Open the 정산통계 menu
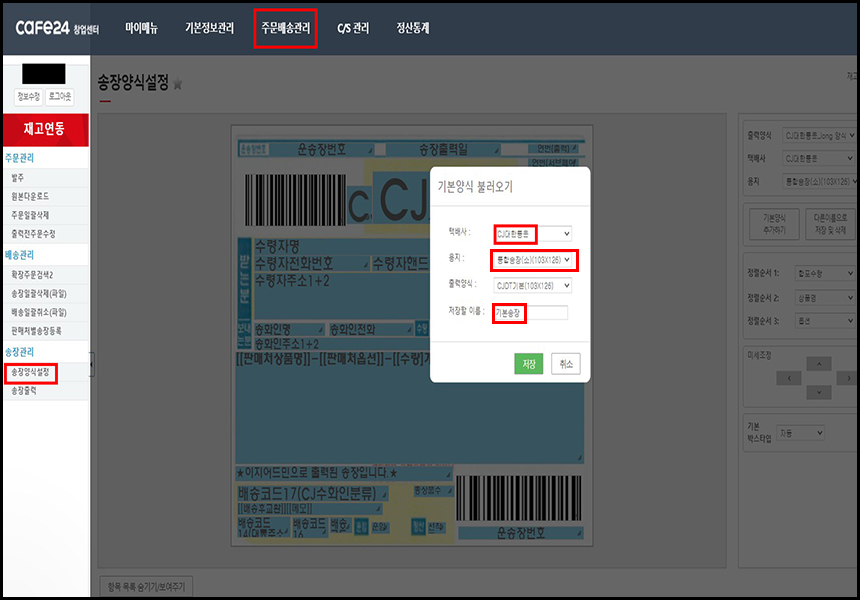Viewport: 860px width, 600px height. click(413, 28)
